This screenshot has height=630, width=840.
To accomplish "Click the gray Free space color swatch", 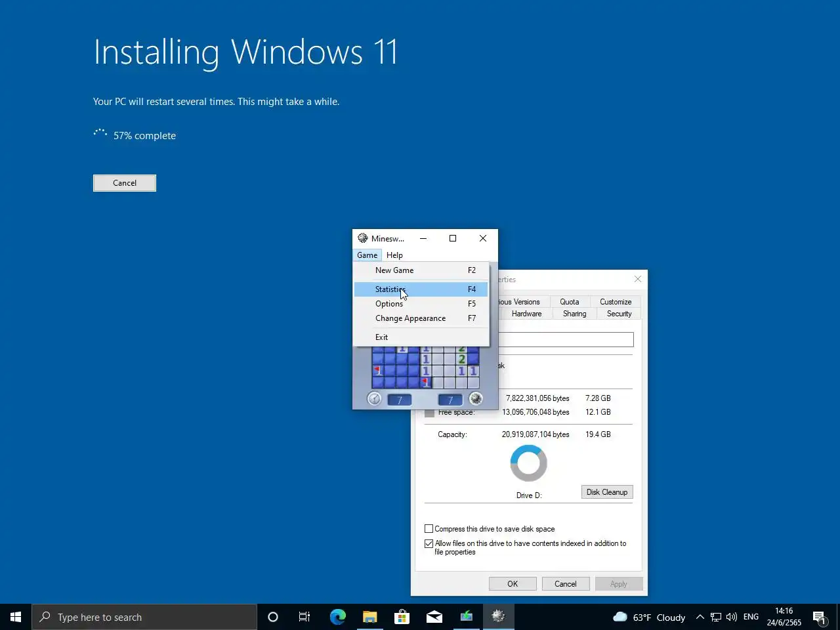I will pos(430,413).
